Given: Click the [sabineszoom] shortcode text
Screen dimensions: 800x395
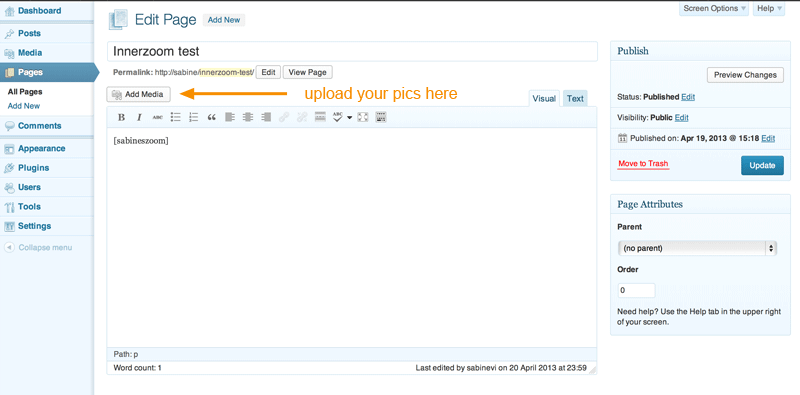Looking at the screenshot, I should coord(141,141).
